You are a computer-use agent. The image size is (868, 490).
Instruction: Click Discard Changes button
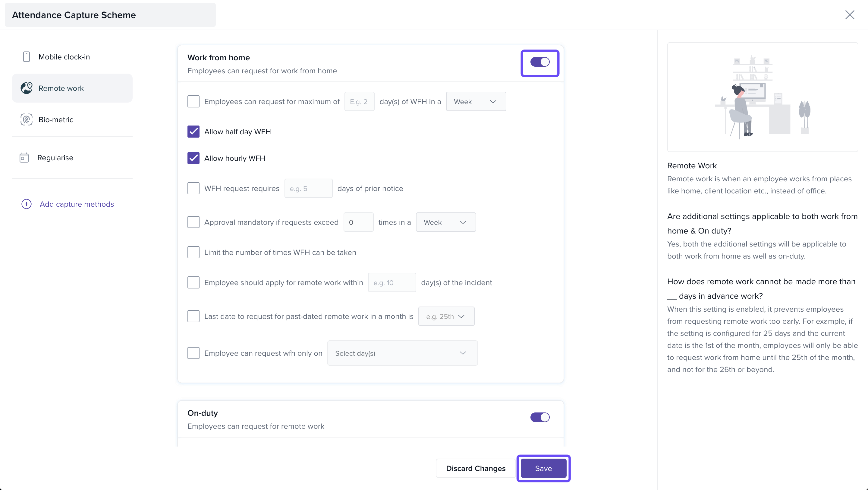476,468
